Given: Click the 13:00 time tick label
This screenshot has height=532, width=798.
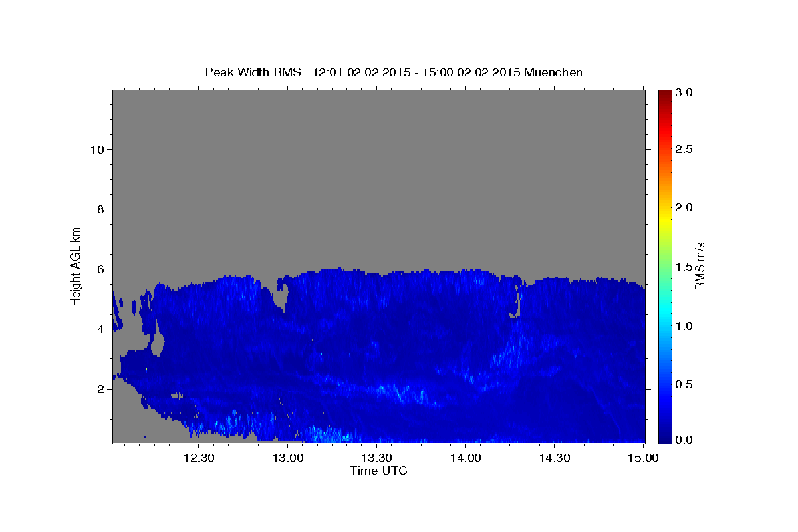Looking at the screenshot, I should coord(288,458).
